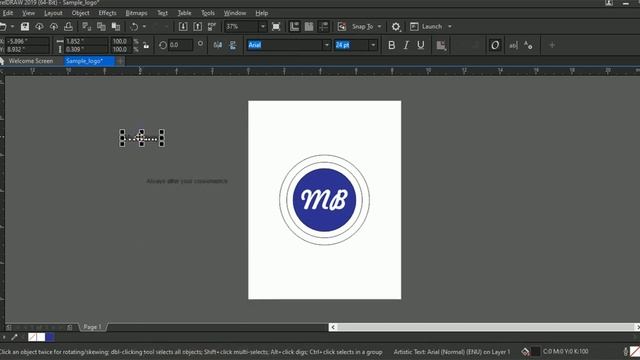
Task: Open the Edit menu
Action: click(8, 13)
